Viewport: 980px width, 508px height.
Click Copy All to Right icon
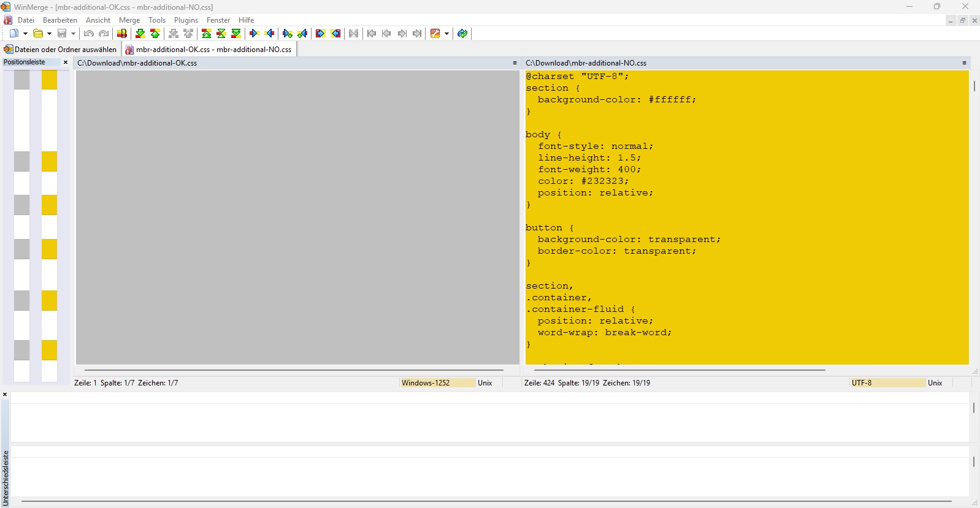[320, 34]
